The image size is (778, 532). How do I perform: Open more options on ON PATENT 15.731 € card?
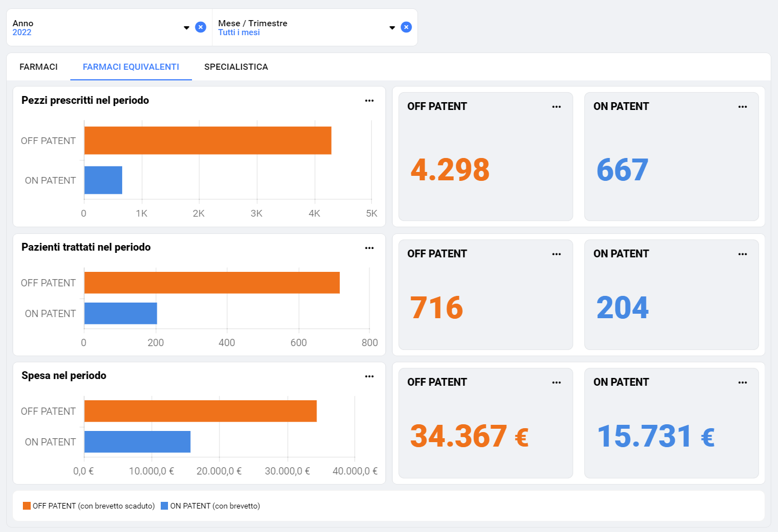pos(742,383)
